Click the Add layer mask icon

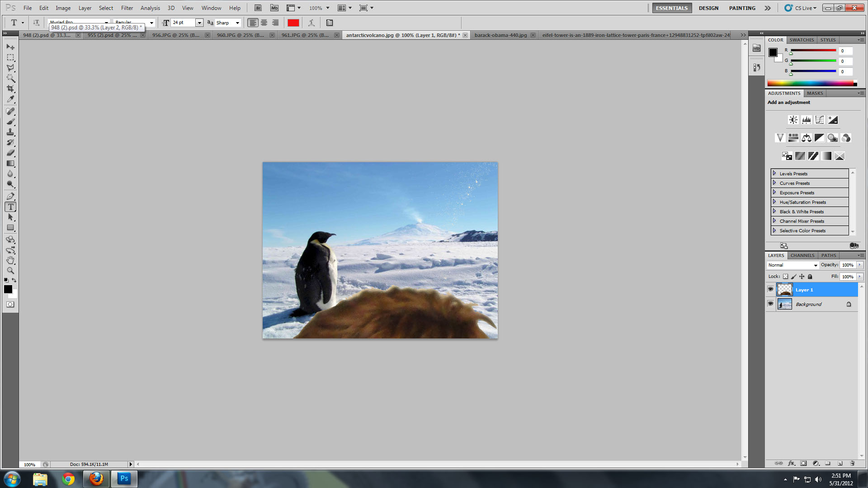click(803, 463)
